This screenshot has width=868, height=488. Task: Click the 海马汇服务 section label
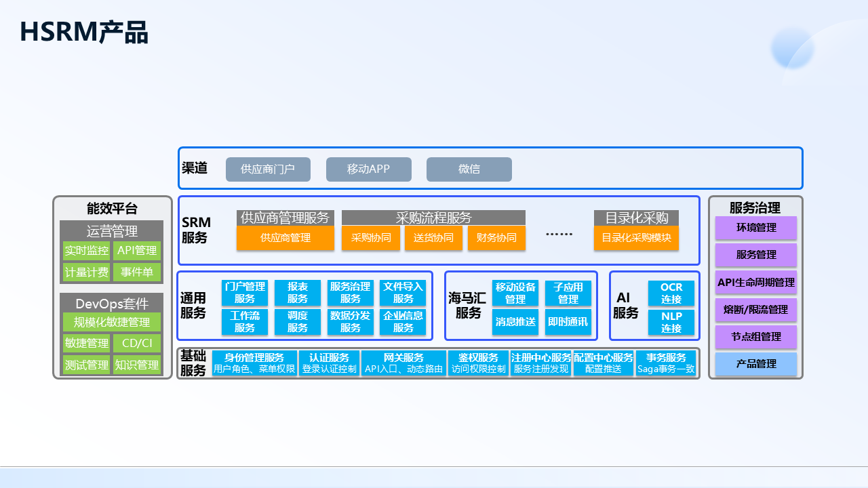pos(467,306)
